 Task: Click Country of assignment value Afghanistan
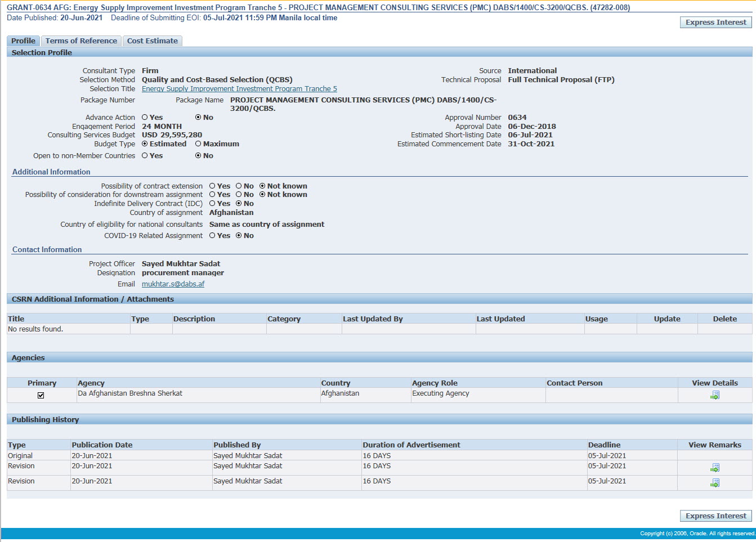pos(231,213)
